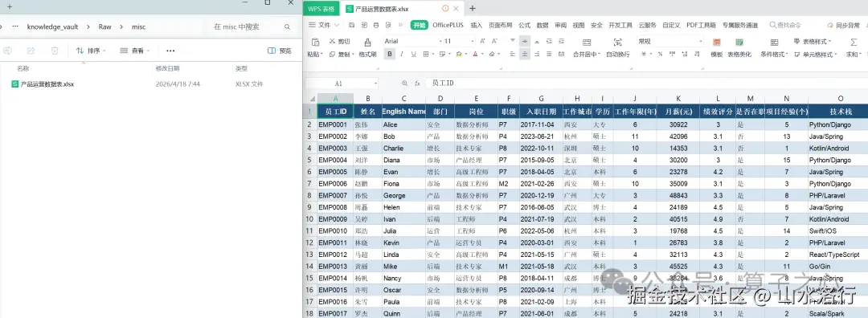Click the Merge and Center (合并居中) icon
Viewport: 868px width, 318px height.
[586, 42]
